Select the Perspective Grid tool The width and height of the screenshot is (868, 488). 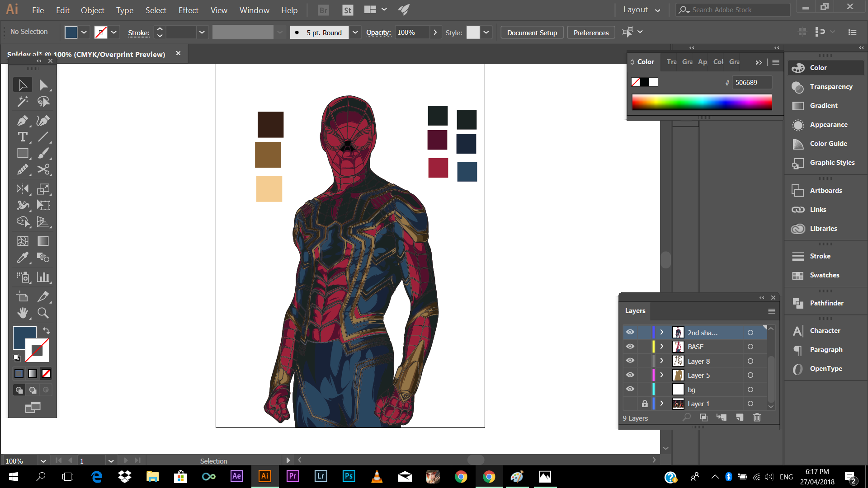43,222
